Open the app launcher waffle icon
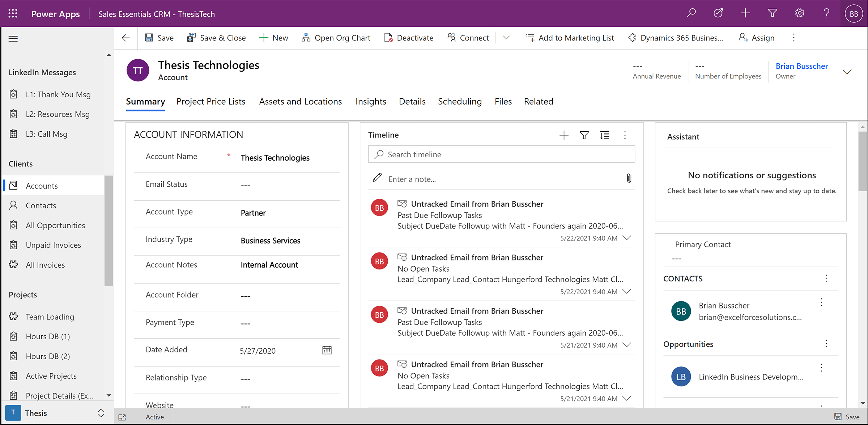The height and width of the screenshot is (425, 868). pyautogui.click(x=13, y=14)
